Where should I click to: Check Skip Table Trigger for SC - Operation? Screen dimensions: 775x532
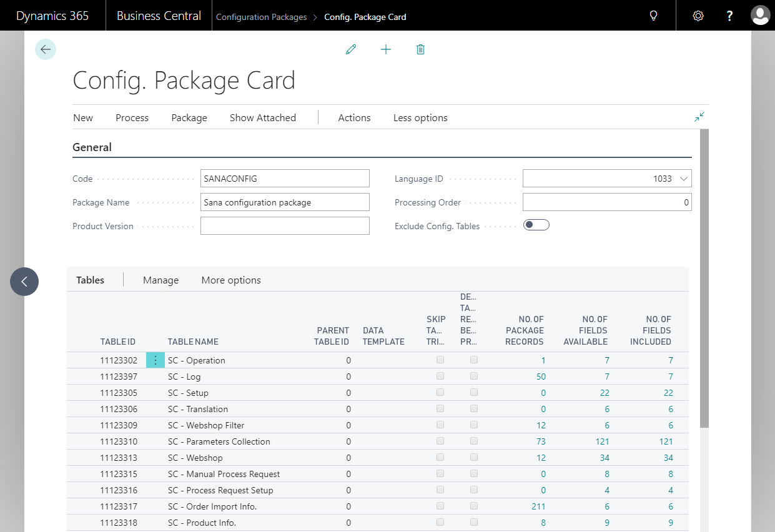pyautogui.click(x=440, y=360)
